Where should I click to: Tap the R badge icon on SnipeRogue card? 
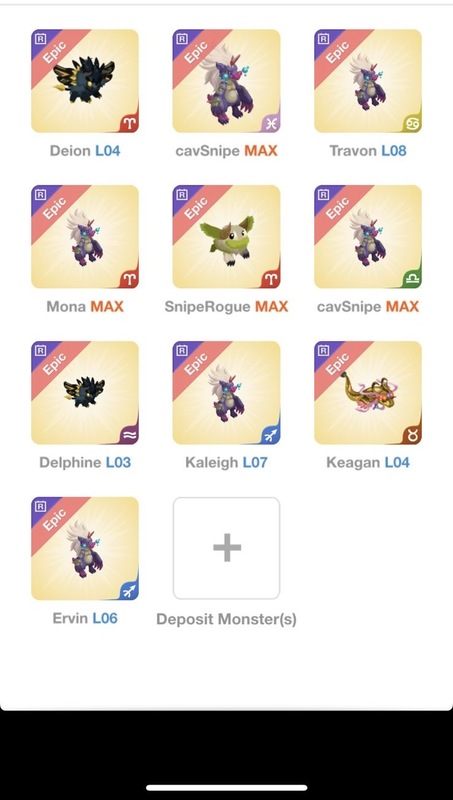point(182,194)
